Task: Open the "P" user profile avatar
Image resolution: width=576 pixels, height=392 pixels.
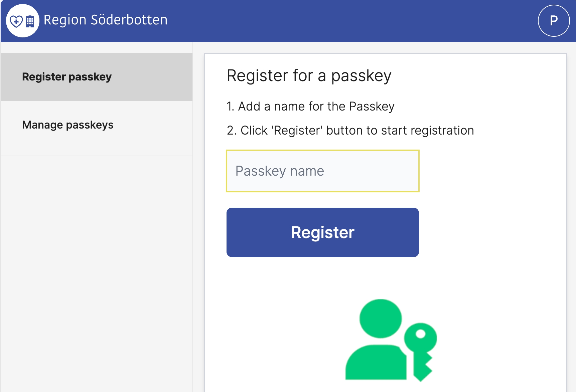Action: [x=554, y=21]
